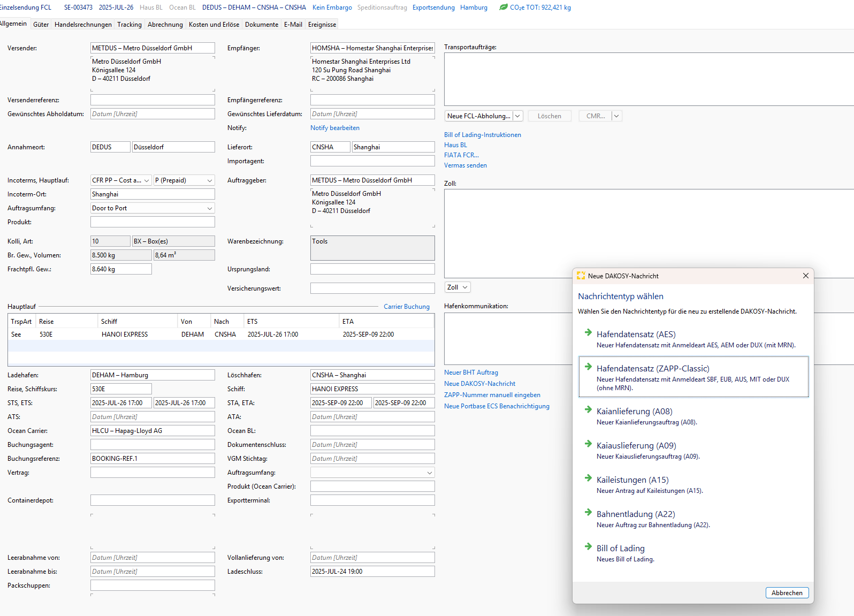Open the Carrier Buchung link
The width and height of the screenshot is (854, 616).
tap(407, 307)
